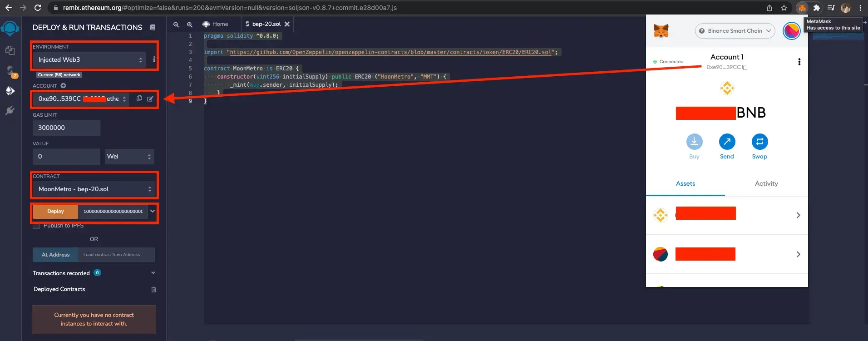
Task: Open the Solidity compiler sidebar icon
Action: point(10,71)
